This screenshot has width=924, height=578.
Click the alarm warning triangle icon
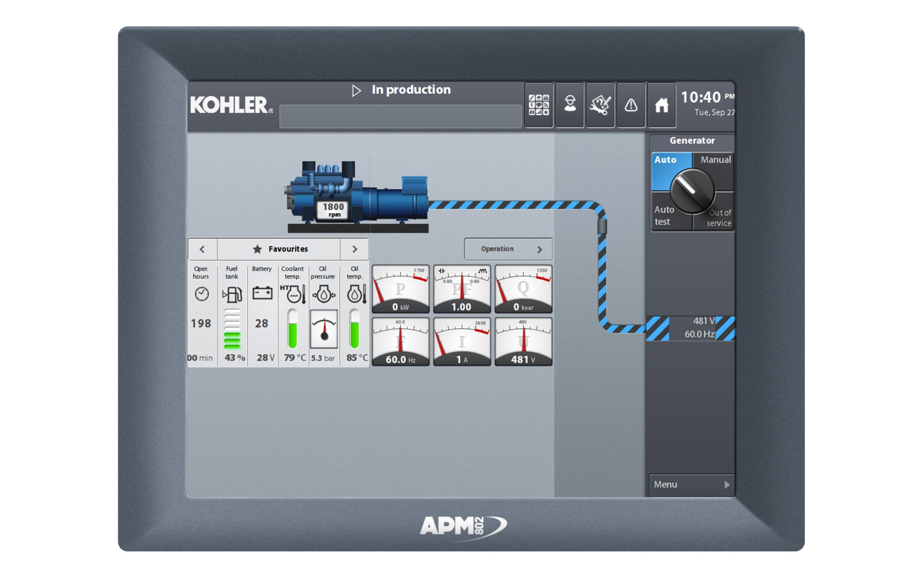(x=631, y=105)
